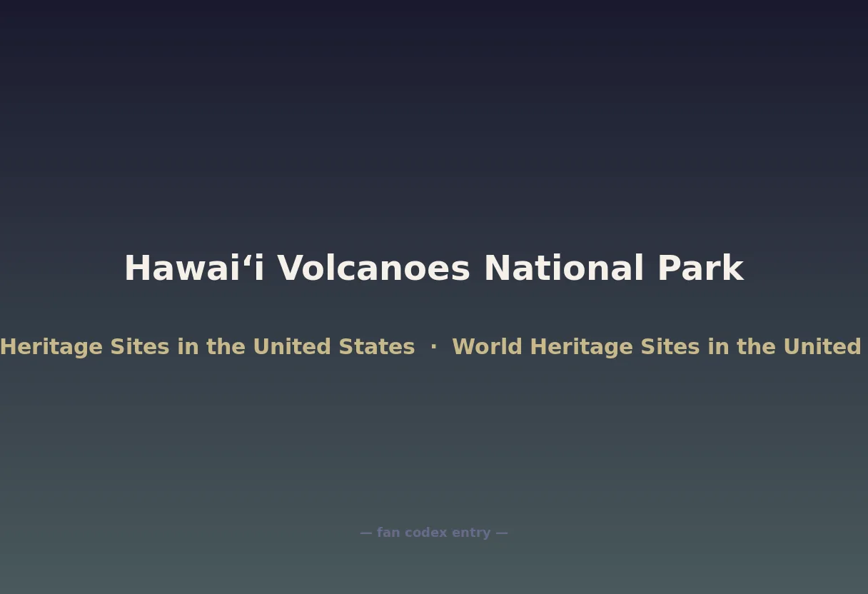
Task: Click the 'fan codex entry' caption
Action: (x=434, y=533)
